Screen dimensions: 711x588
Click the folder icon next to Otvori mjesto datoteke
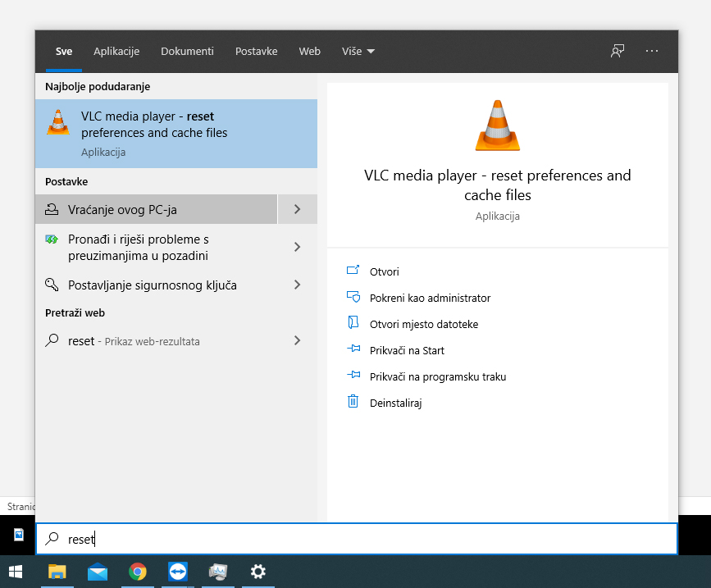click(x=353, y=322)
